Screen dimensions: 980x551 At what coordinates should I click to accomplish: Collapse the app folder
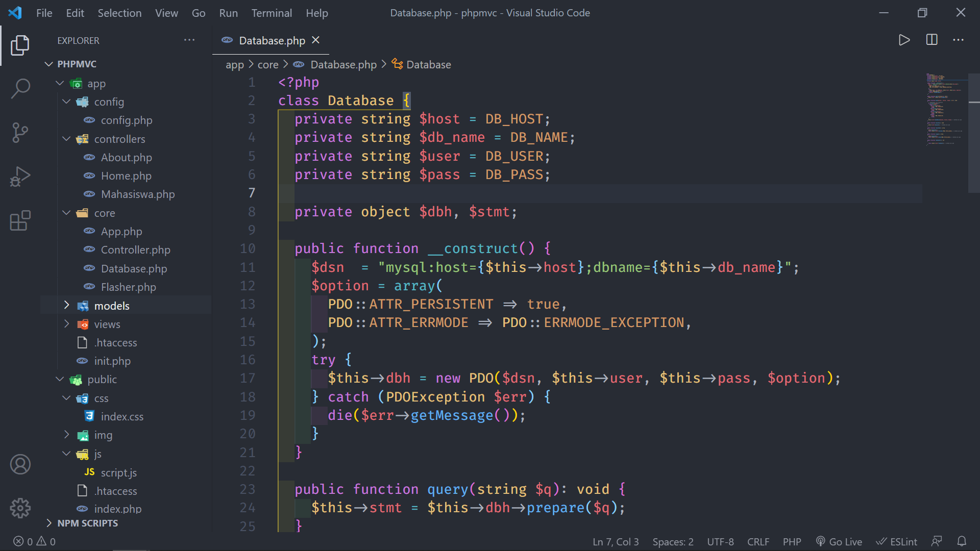(60, 83)
